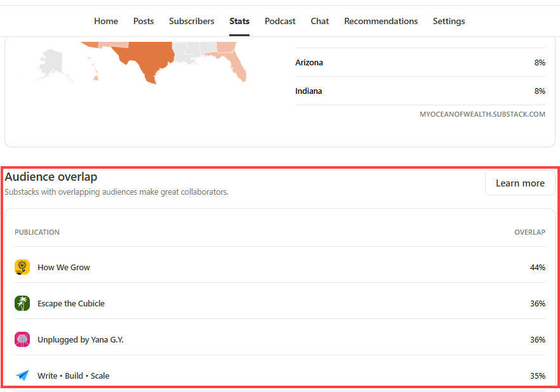Viewport: 560px width, 392px height.
Task: Click the 8% value for Indiana
Action: [540, 91]
